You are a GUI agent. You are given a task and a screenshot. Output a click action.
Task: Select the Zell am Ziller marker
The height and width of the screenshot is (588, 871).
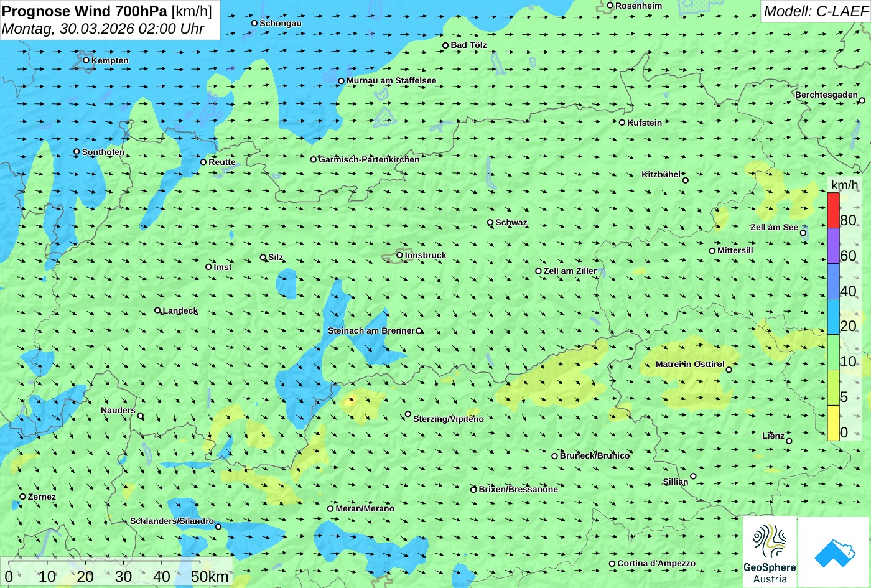539,271
